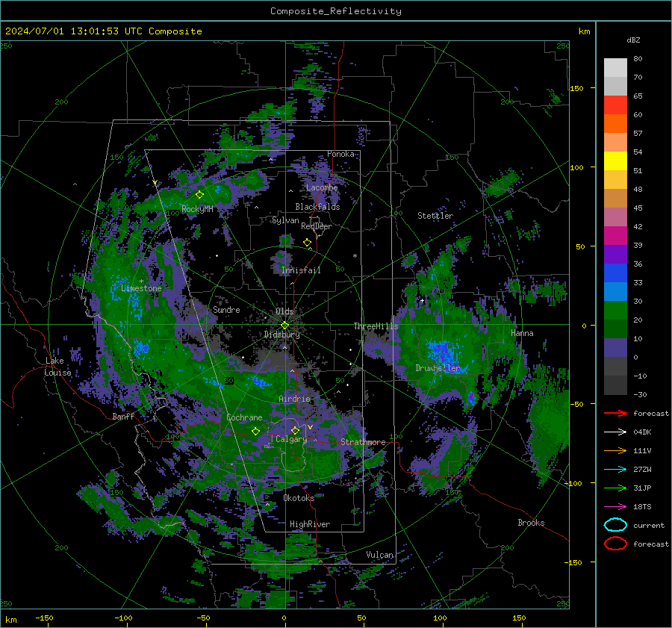
Task: Click the Airdrie city label
Action: pyautogui.click(x=294, y=399)
